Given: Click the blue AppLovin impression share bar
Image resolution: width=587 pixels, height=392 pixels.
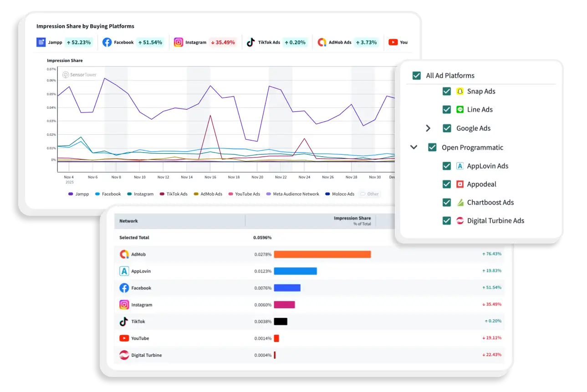Looking at the screenshot, I should [295, 271].
